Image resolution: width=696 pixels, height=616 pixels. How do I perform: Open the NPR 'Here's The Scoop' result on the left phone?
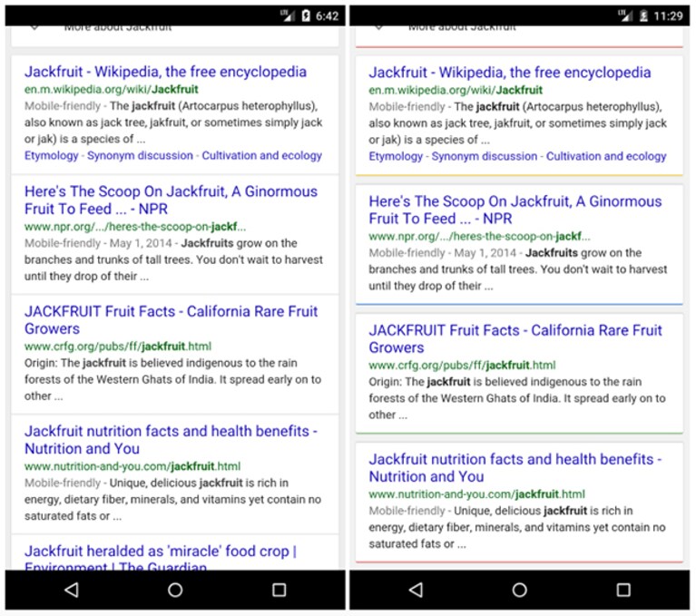(171, 200)
